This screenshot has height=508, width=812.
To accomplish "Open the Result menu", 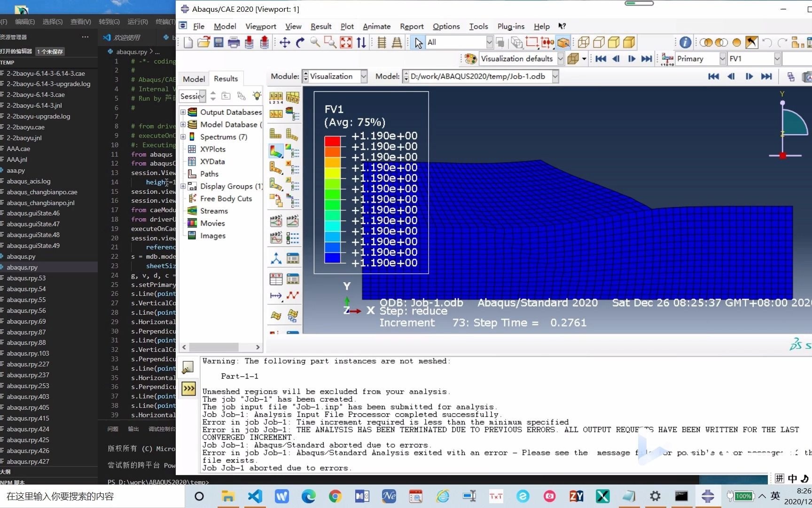I will (321, 26).
